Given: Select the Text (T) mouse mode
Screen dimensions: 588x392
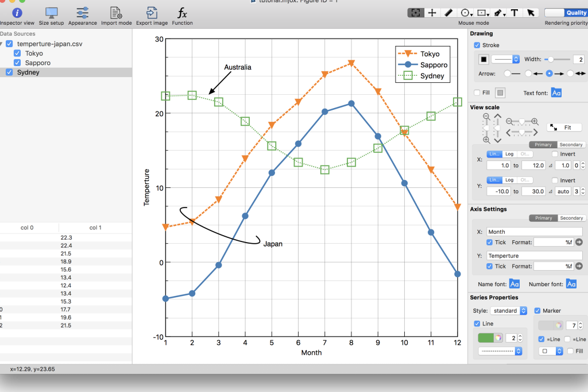Looking at the screenshot, I should (x=514, y=13).
